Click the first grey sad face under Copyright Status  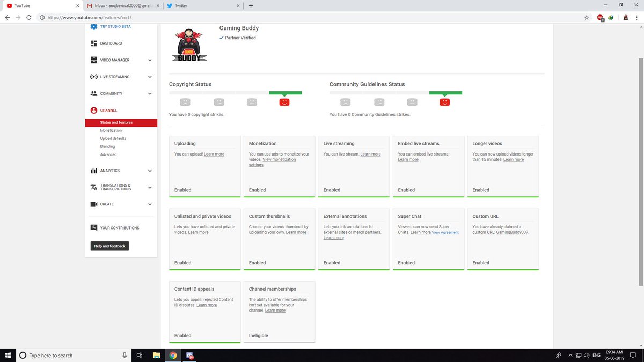pos(185,102)
